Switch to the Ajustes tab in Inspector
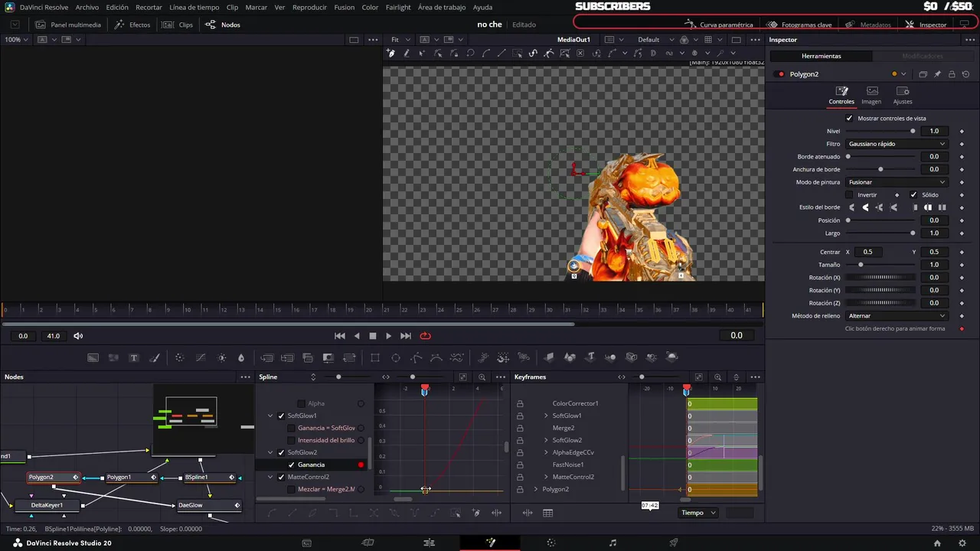 coord(903,95)
